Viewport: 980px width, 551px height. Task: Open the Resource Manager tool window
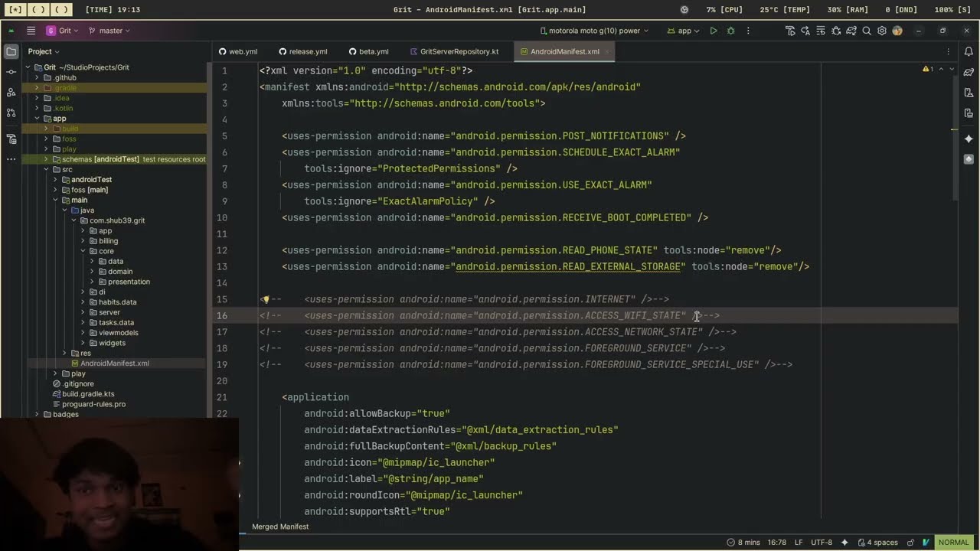(x=11, y=92)
